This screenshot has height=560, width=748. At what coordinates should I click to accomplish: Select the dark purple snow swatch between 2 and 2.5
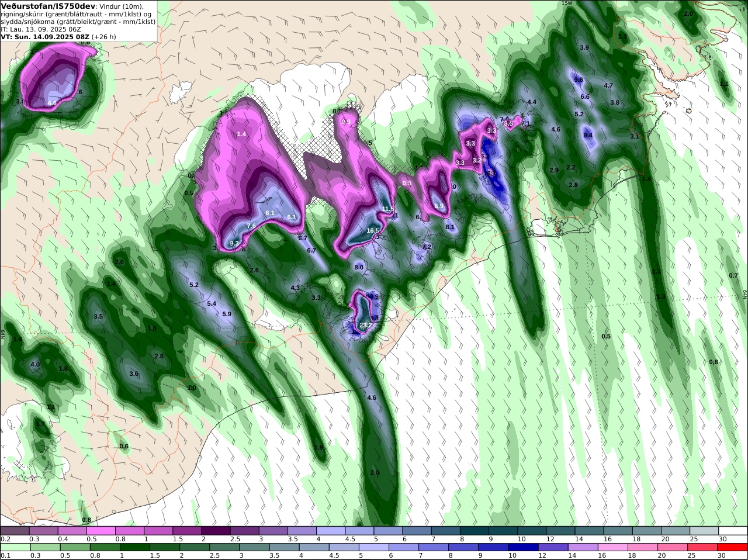(215, 531)
